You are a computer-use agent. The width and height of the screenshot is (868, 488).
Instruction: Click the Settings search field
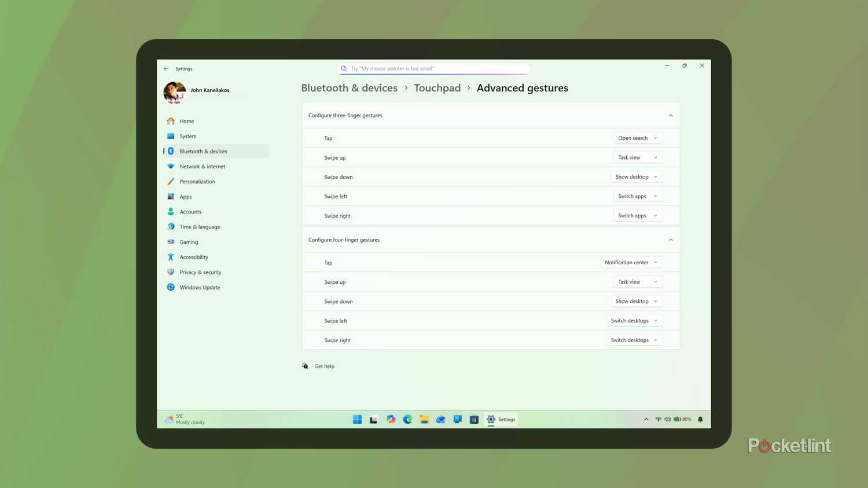coord(434,68)
